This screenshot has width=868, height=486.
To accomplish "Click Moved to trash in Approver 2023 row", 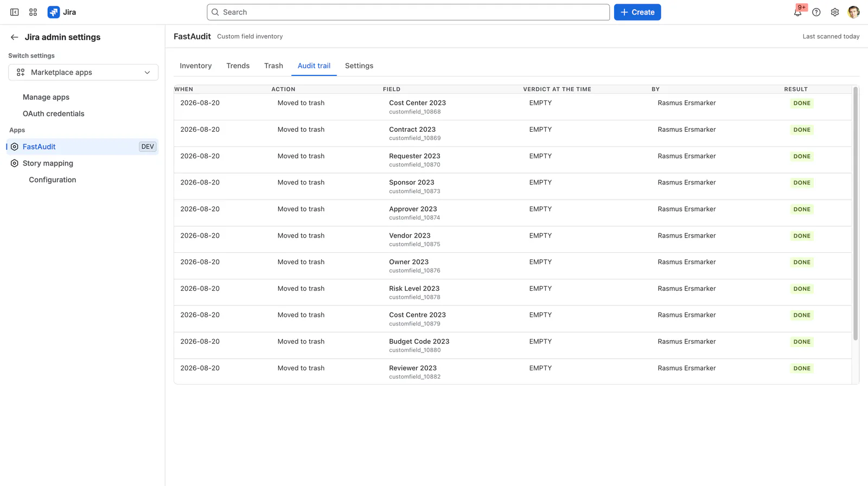I will (x=301, y=209).
